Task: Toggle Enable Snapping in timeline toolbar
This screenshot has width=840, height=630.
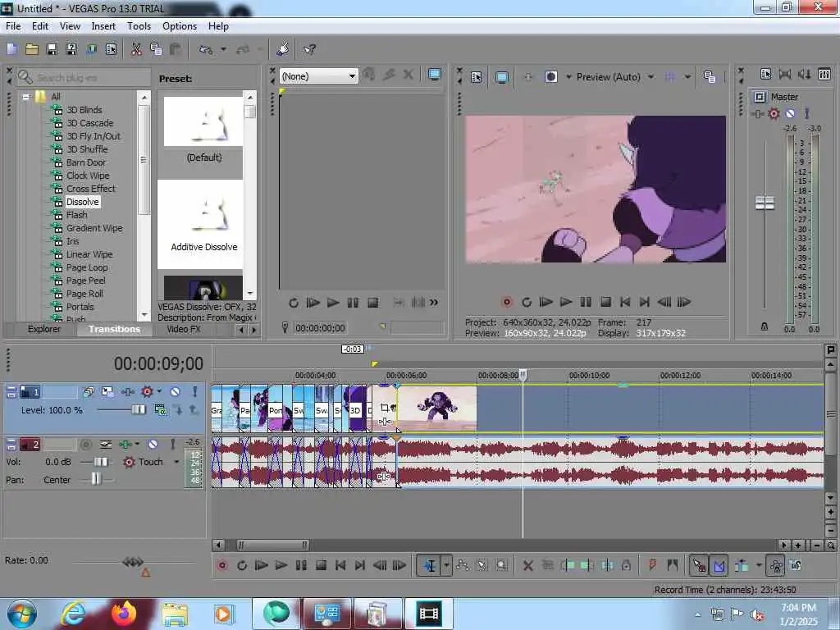Action: point(699,565)
